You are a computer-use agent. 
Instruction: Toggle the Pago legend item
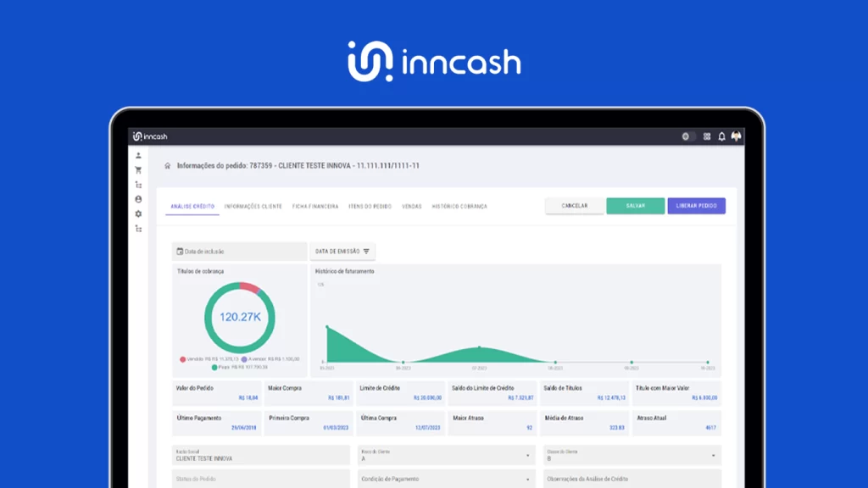click(240, 367)
